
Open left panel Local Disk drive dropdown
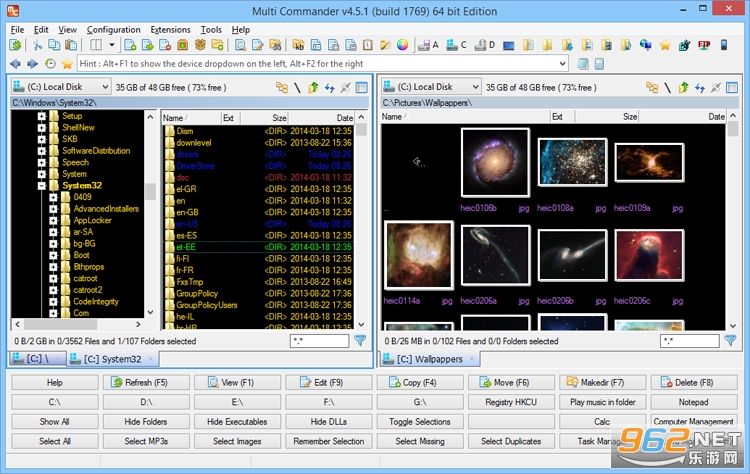point(61,87)
